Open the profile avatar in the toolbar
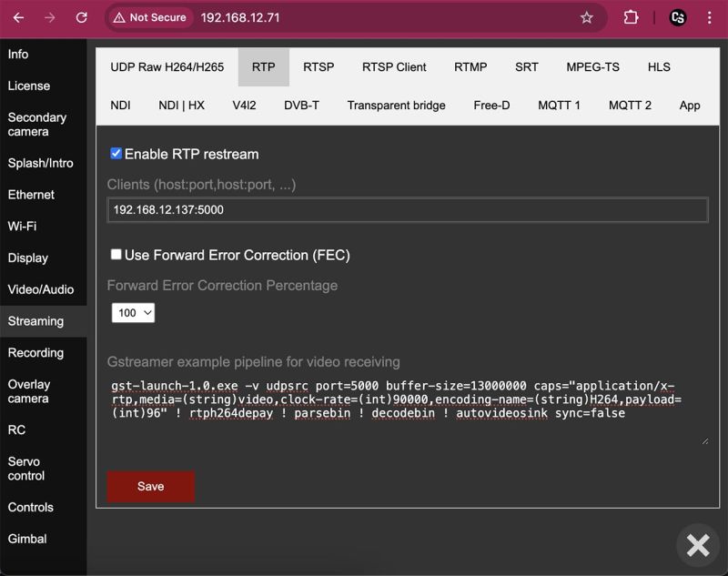This screenshot has width=728, height=576. click(x=678, y=17)
